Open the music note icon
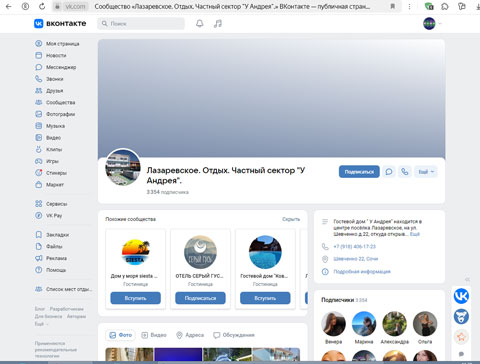Screen dimensions: 480x364 click(218, 23)
